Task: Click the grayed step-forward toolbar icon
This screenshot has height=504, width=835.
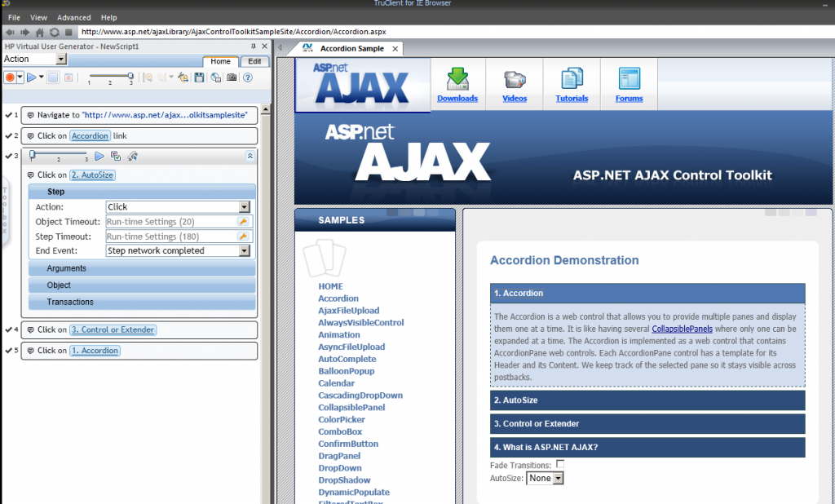Action: 162,77
